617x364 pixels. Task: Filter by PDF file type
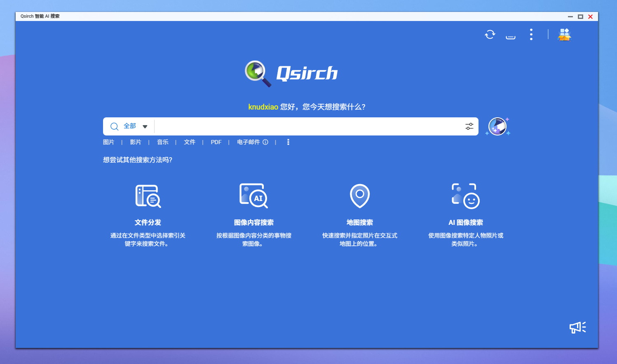(216, 142)
